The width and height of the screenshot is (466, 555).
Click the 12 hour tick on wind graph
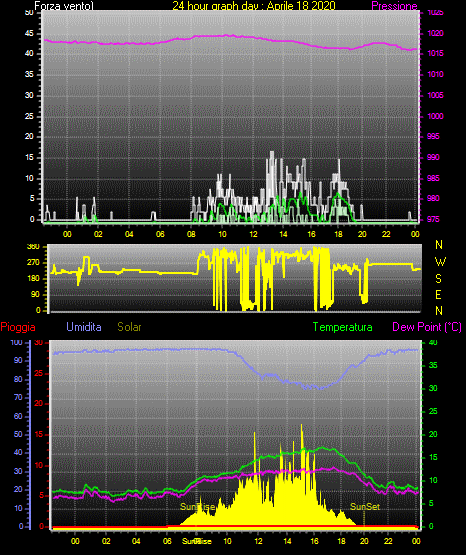click(x=253, y=234)
